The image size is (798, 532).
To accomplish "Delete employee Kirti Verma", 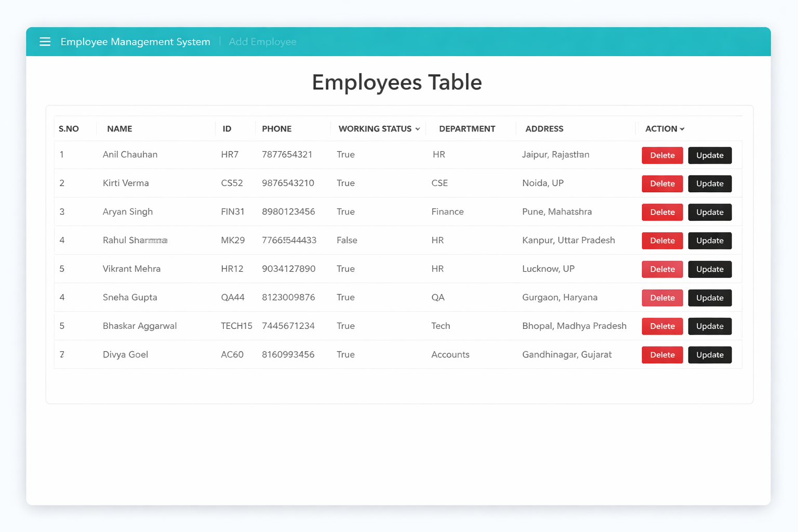I will tap(662, 184).
